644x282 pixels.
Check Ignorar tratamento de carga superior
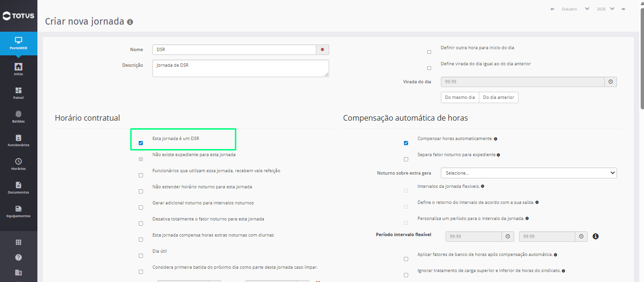(406, 275)
